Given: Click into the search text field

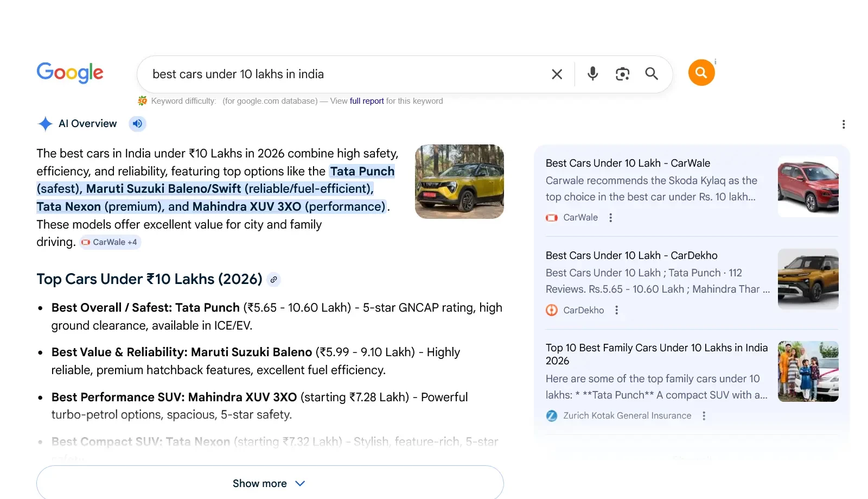Looking at the screenshot, I should (x=342, y=74).
